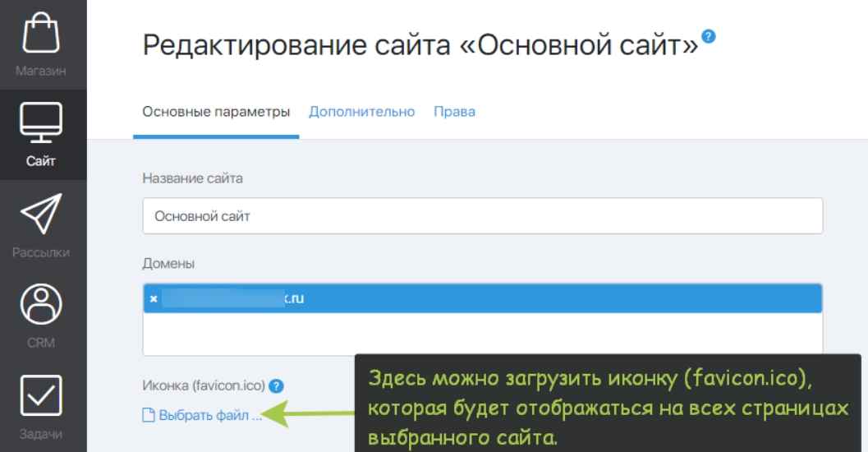
Task: Click empty area of the Домены box
Action: click(x=482, y=334)
